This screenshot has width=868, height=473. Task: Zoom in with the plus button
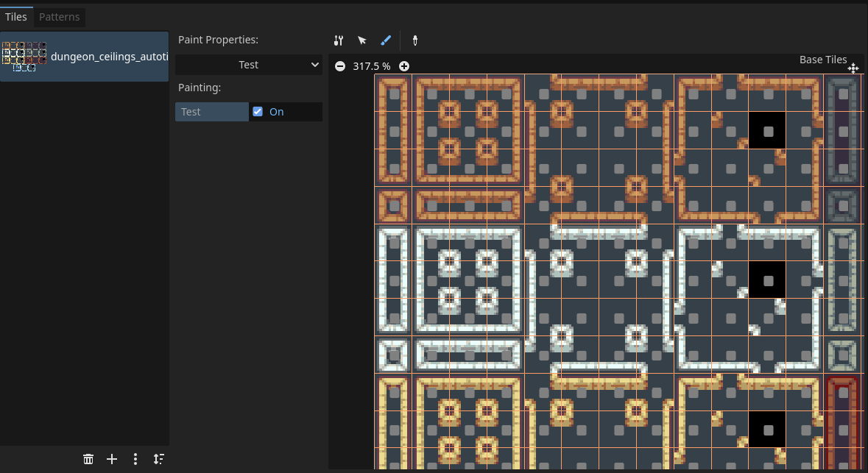tap(403, 65)
